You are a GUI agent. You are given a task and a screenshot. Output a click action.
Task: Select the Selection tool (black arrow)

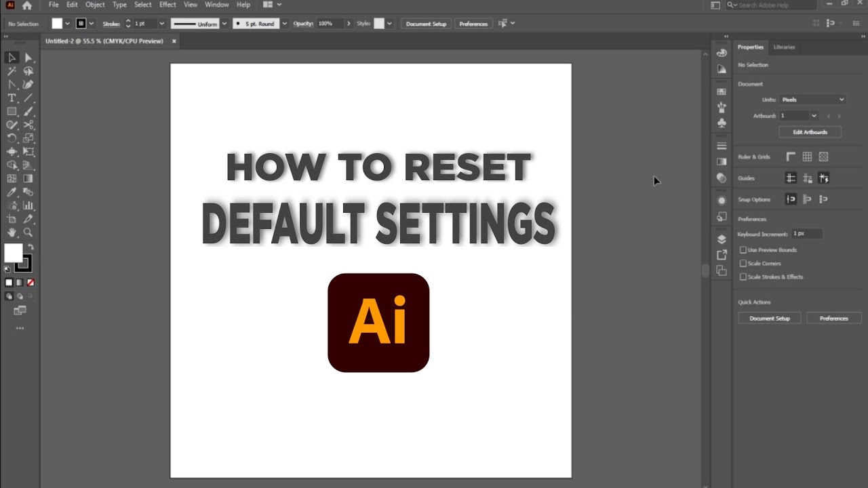(x=12, y=58)
